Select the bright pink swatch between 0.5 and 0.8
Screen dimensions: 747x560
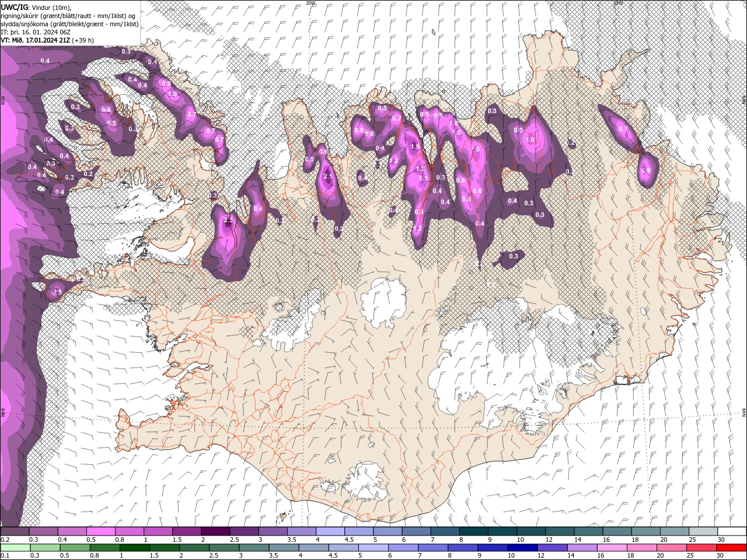(x=100, y=531)
